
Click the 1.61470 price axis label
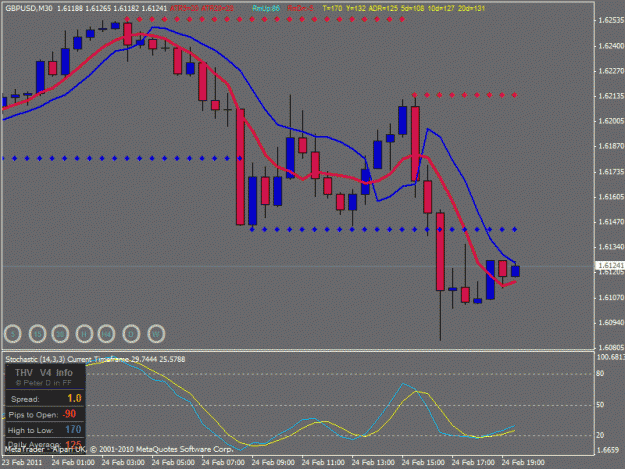click(611, 222)
